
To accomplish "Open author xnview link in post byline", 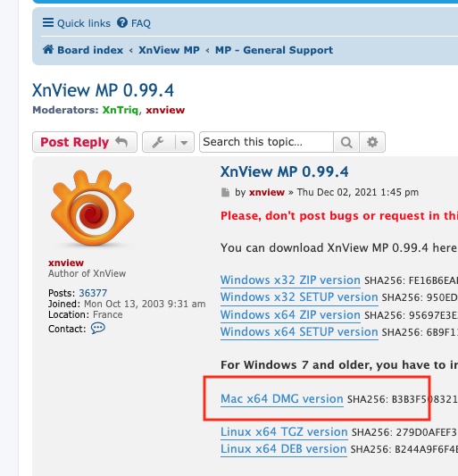I will 266,192.
